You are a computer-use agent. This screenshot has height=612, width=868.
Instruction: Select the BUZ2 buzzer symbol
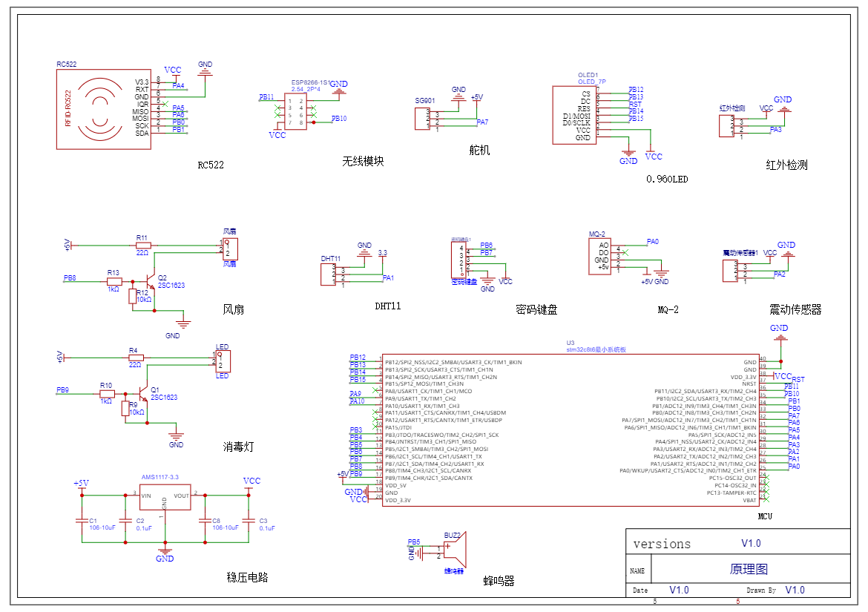(x=455, y=550)
